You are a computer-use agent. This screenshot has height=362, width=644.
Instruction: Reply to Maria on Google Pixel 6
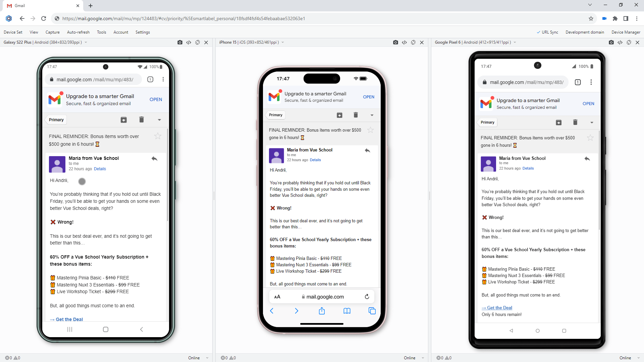(587, 159)
